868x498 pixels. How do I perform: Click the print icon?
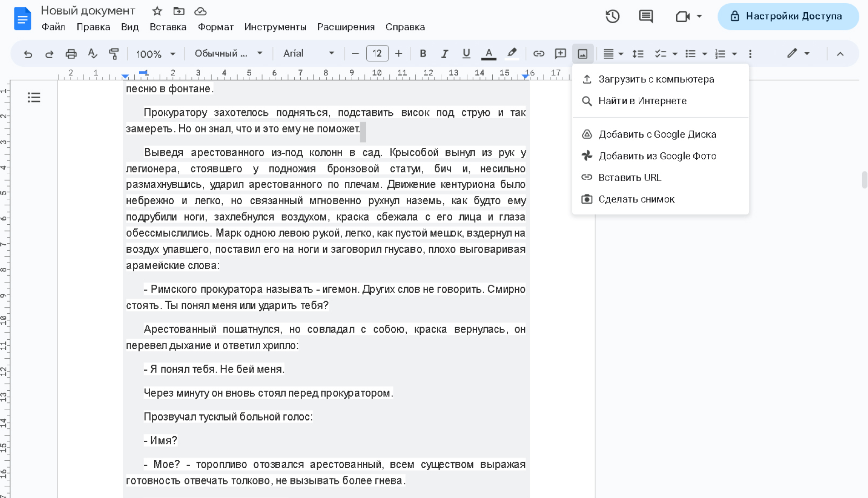click(71, 54)
